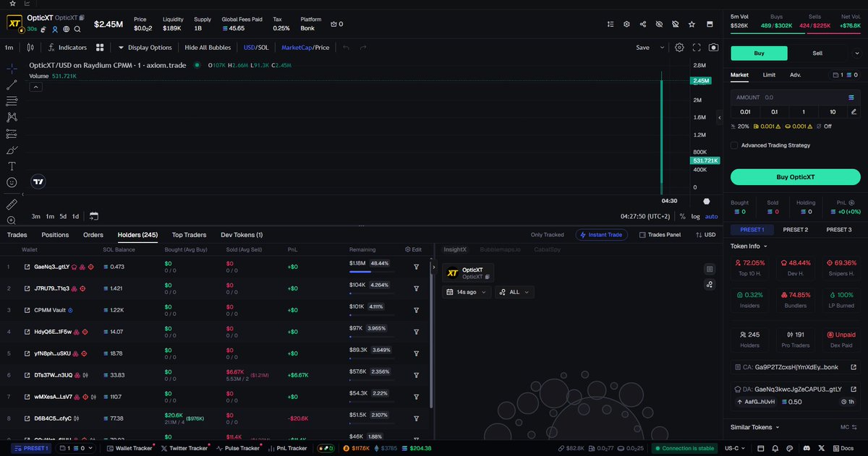Open the Fibonacci retracement tool
Viewport: 868px width, 456px height.
tap(12, 100)
